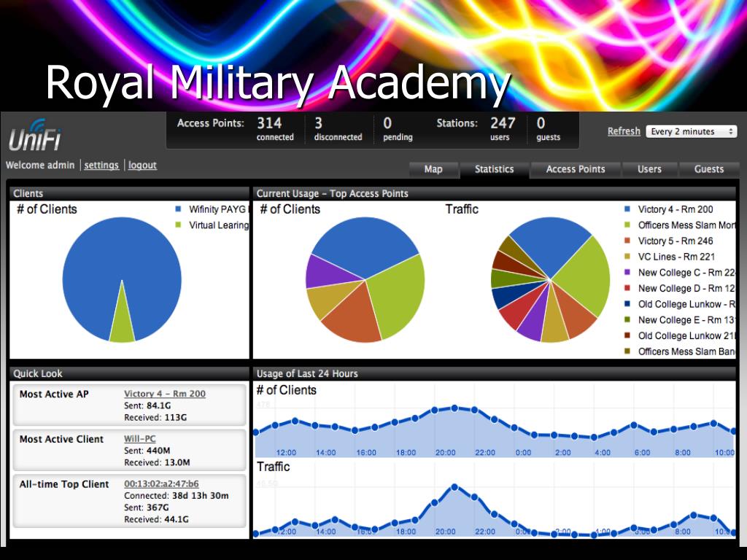Click the '0 pending' access points count

click(398, 129)
